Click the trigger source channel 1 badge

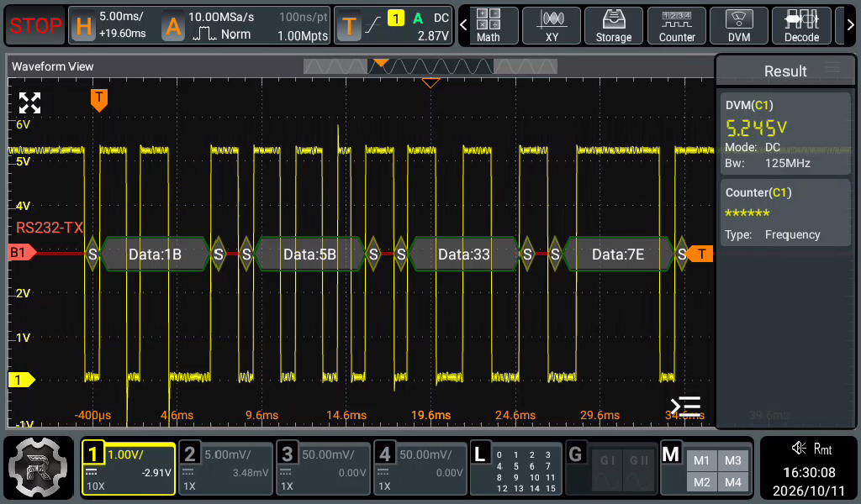tap(396, 18)
